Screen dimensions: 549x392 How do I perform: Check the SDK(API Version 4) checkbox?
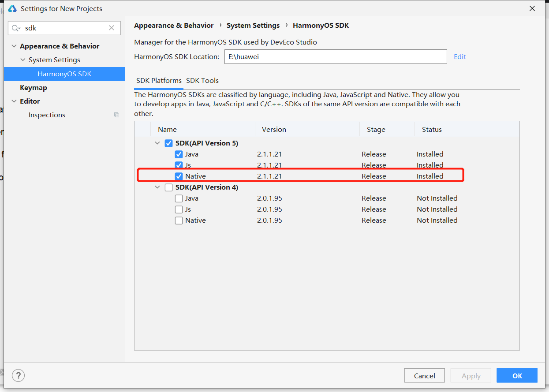click(168, 187)
